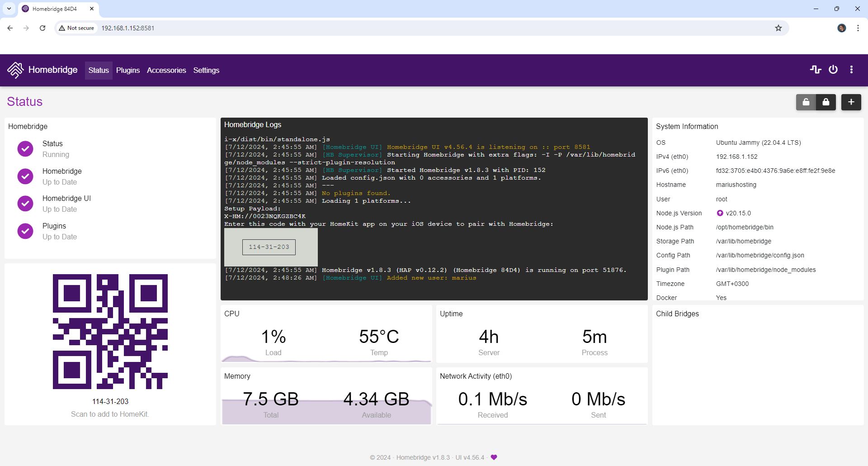Click the unlock layout icon button

[806, 102]
